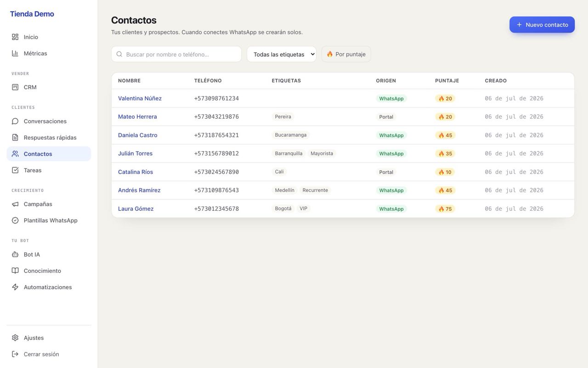Click the CREADO column header

[496, 81]
